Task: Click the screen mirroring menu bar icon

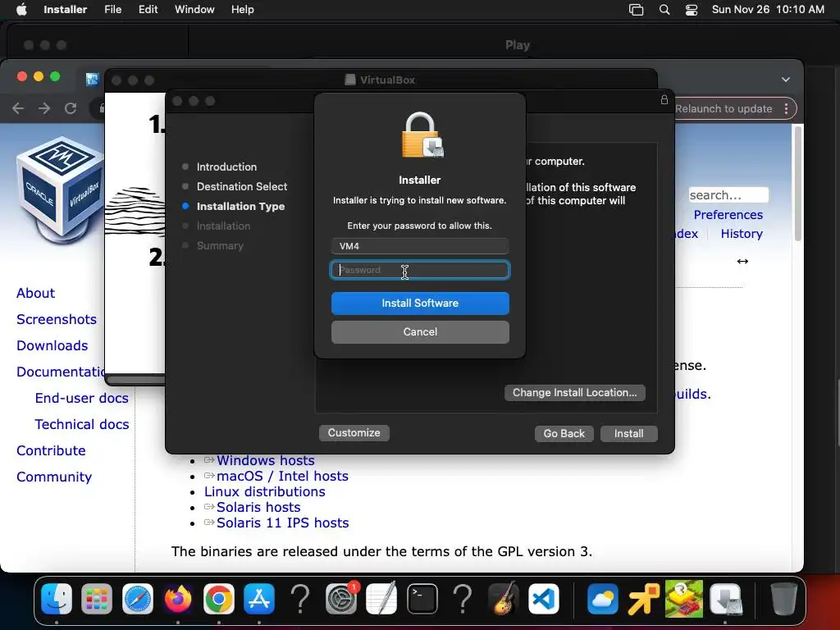Action: tap(636, 10)
